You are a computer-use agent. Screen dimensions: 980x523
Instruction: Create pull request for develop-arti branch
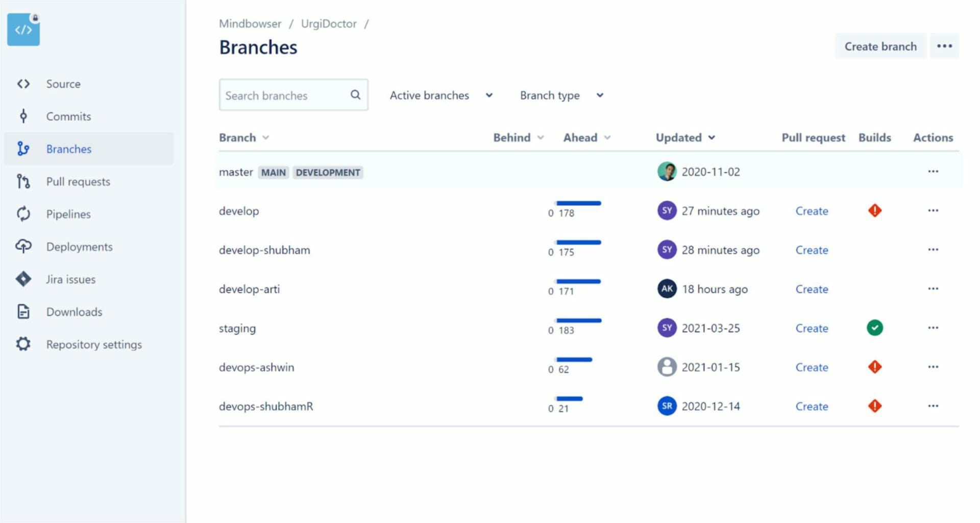tap(812, 289)
